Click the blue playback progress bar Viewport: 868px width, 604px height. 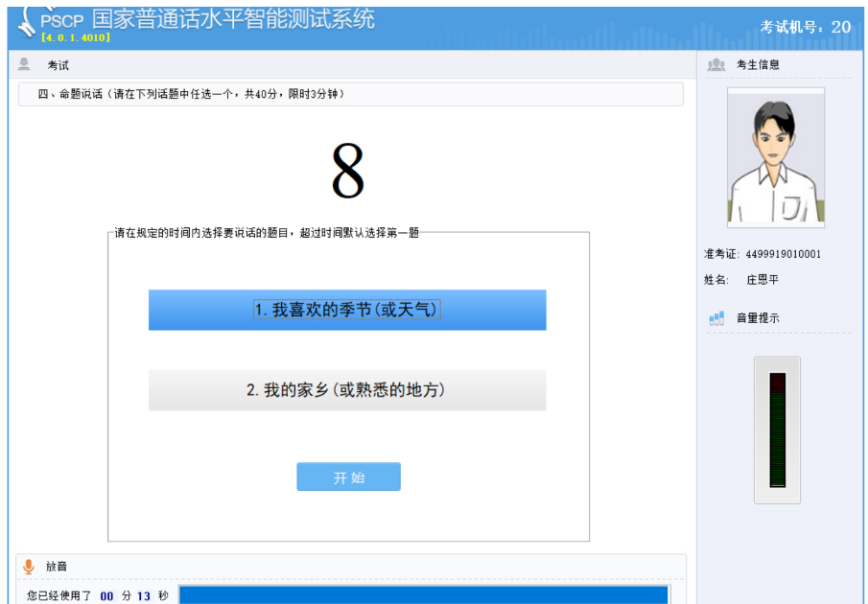423,595
